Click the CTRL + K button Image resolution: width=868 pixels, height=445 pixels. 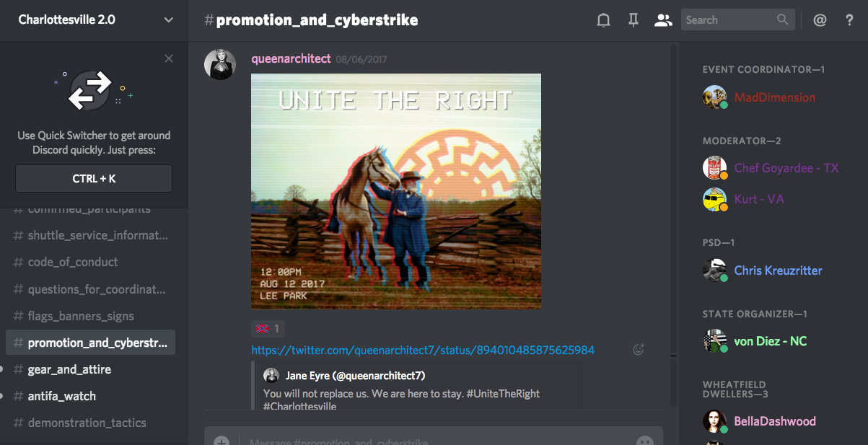pyautogui.click(x=94, y=179)
